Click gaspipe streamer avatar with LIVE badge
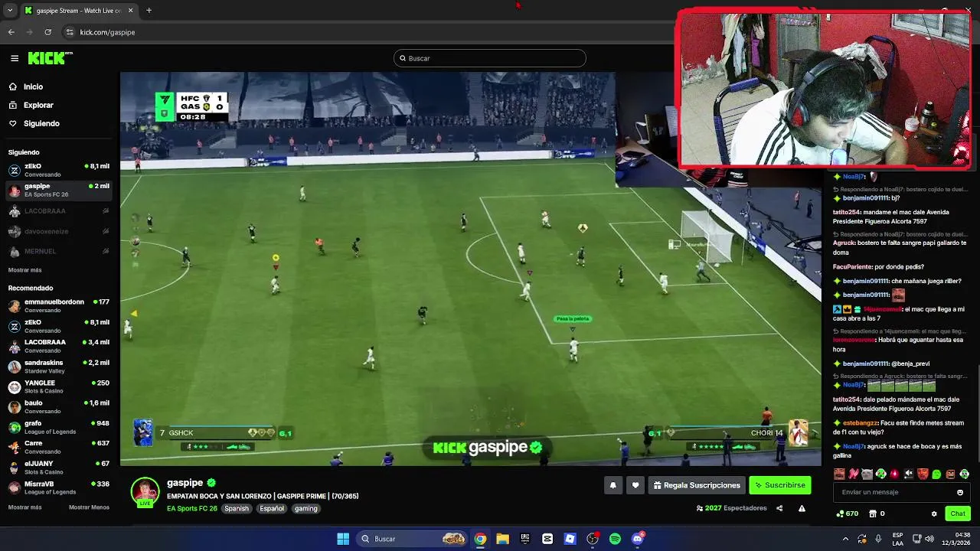The height and width of the screenshot is (551, 980). tap(145, 492)
